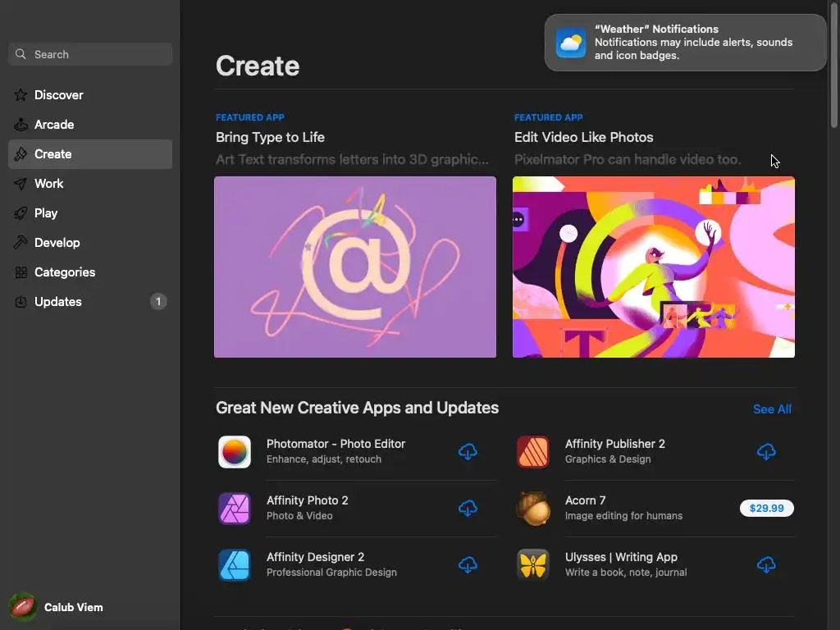Click the vertical scrollbar thumb
The height and width of the screenshot is (630, 840).
click(833, 64)
